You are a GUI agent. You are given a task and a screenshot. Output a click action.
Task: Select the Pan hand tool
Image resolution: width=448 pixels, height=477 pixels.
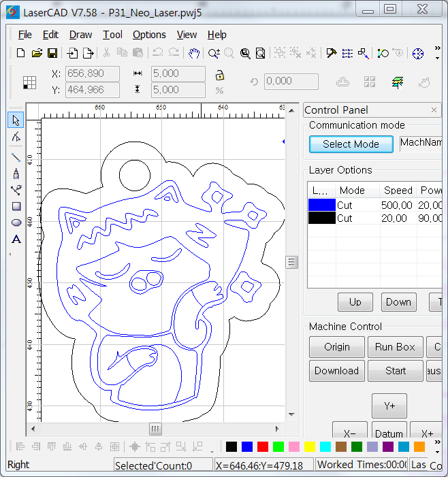[x=194, y=53]
